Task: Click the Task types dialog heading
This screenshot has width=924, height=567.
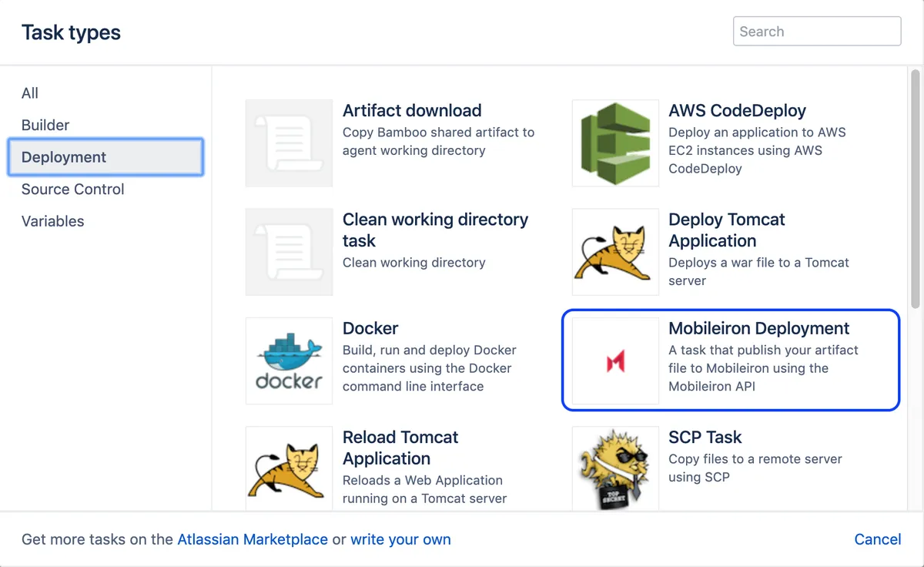Action: 71,32
